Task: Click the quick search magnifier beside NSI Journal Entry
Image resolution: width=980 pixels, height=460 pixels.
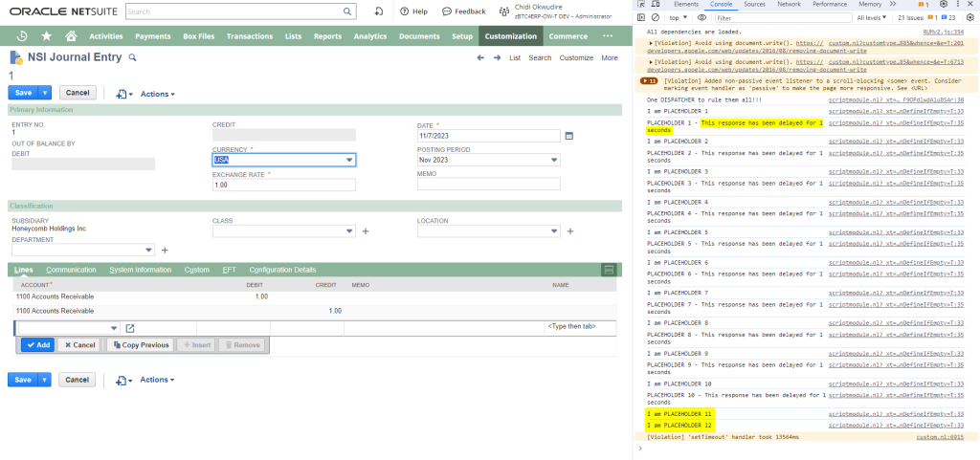Action: (x=132, y=58)
